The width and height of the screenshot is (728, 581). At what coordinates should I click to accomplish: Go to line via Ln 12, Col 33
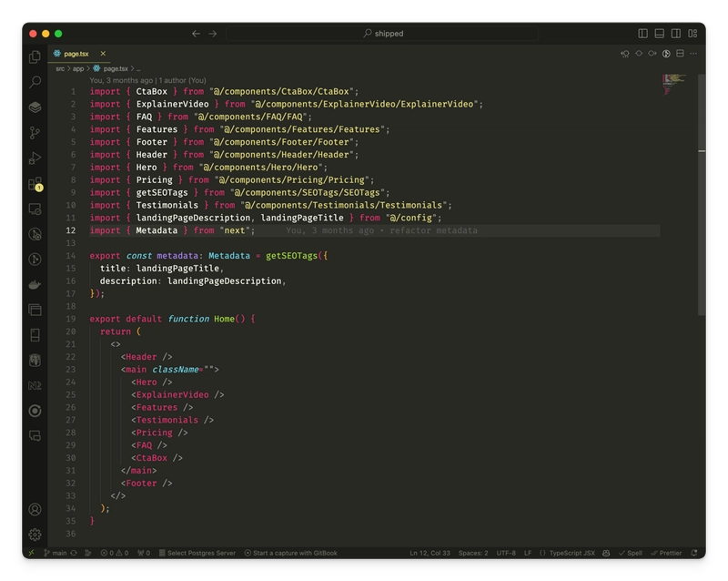click(430, 553)
